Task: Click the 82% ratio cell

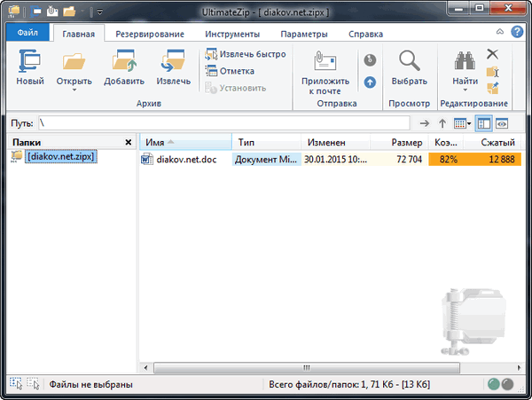Action: point(448,159)
